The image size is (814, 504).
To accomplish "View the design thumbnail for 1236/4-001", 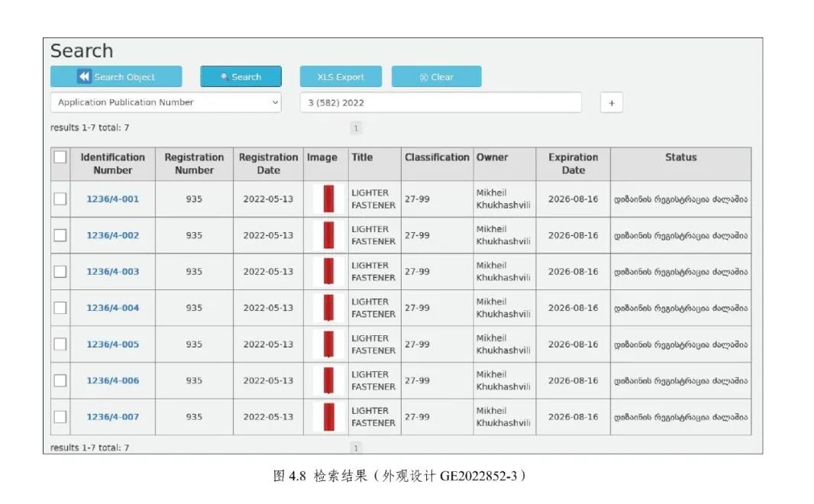I will (x=328, y=199).
